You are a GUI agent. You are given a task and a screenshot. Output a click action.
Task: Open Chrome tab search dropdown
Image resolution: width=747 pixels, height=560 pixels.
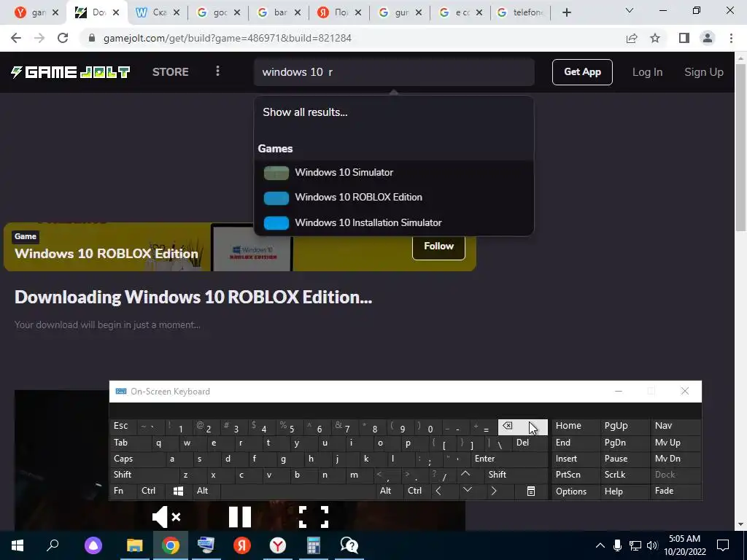[x=630, y=10]
